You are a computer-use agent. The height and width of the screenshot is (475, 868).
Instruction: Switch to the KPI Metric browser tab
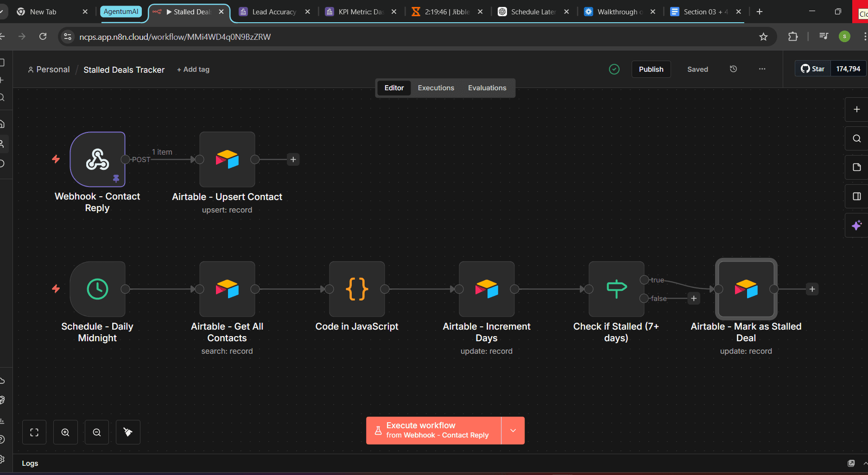coord(361,12)
